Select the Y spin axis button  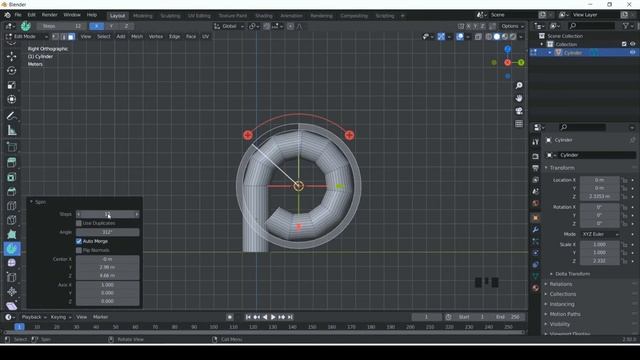click(x=111, y=26)
